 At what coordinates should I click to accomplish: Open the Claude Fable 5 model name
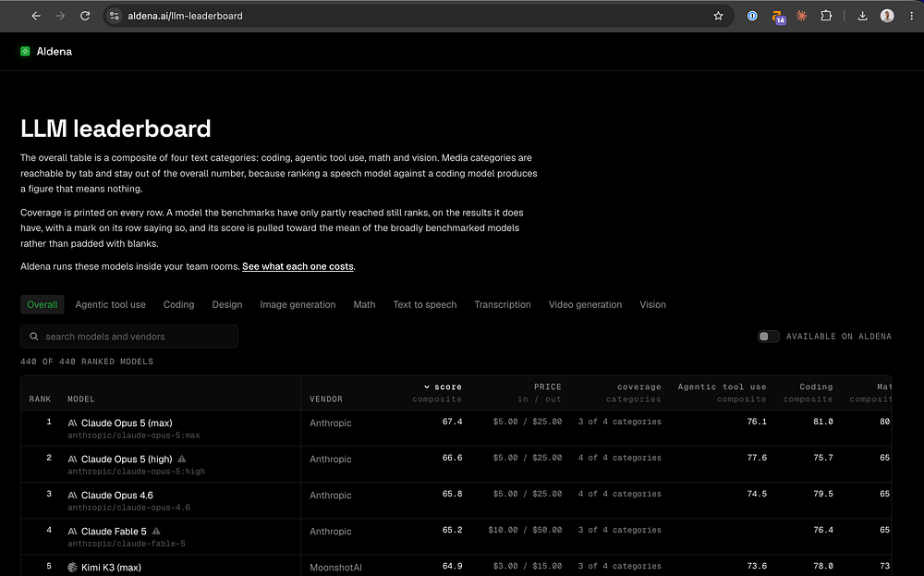pos(114,532)
